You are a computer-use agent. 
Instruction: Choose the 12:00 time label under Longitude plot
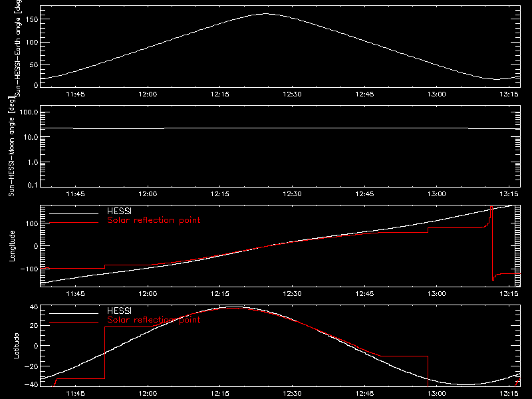tap(148, 293)
